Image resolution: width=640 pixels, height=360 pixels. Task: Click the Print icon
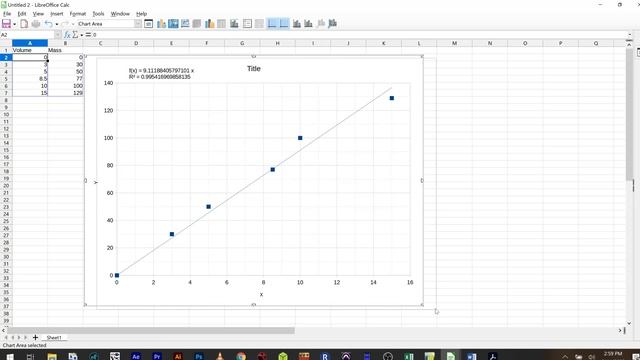[36, 24]
